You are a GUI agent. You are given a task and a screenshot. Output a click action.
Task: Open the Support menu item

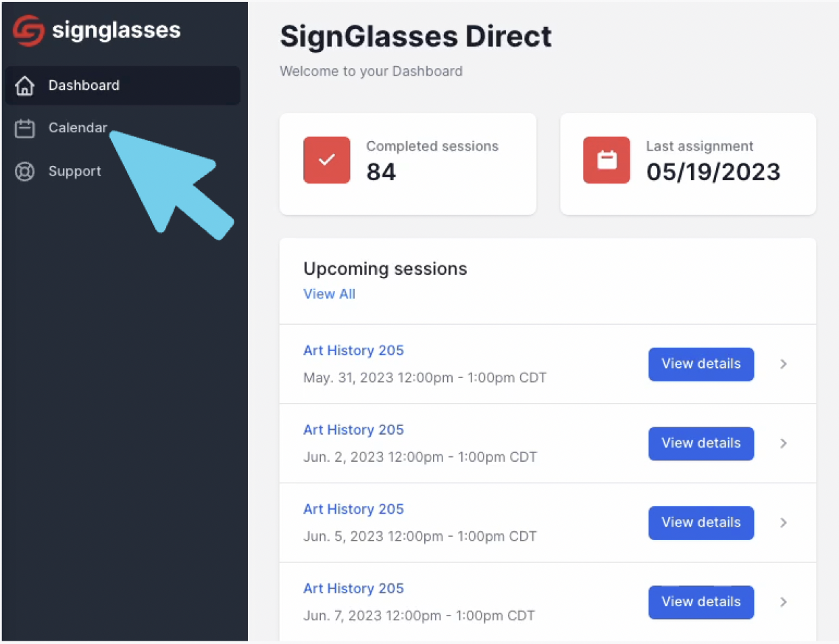122,171
